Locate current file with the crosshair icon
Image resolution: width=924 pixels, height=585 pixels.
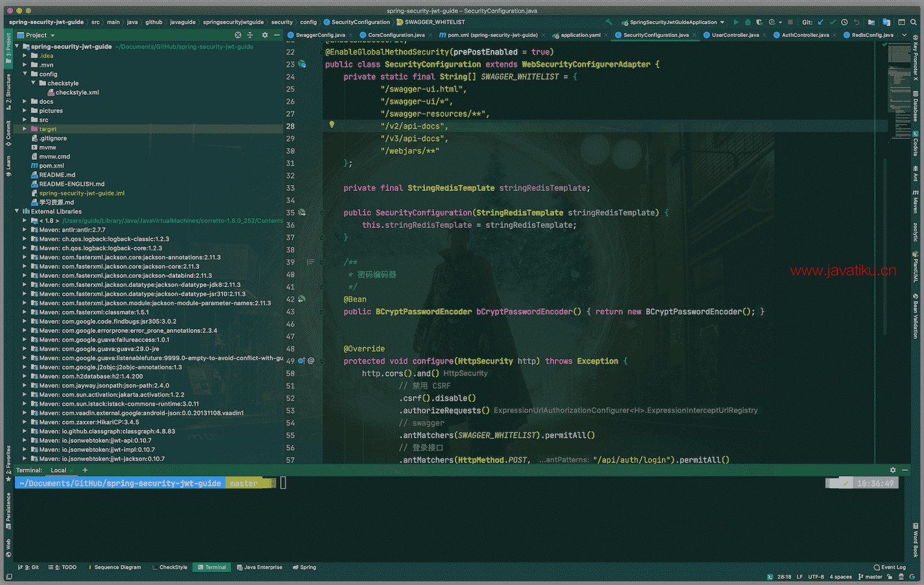(x=238, y=35)
